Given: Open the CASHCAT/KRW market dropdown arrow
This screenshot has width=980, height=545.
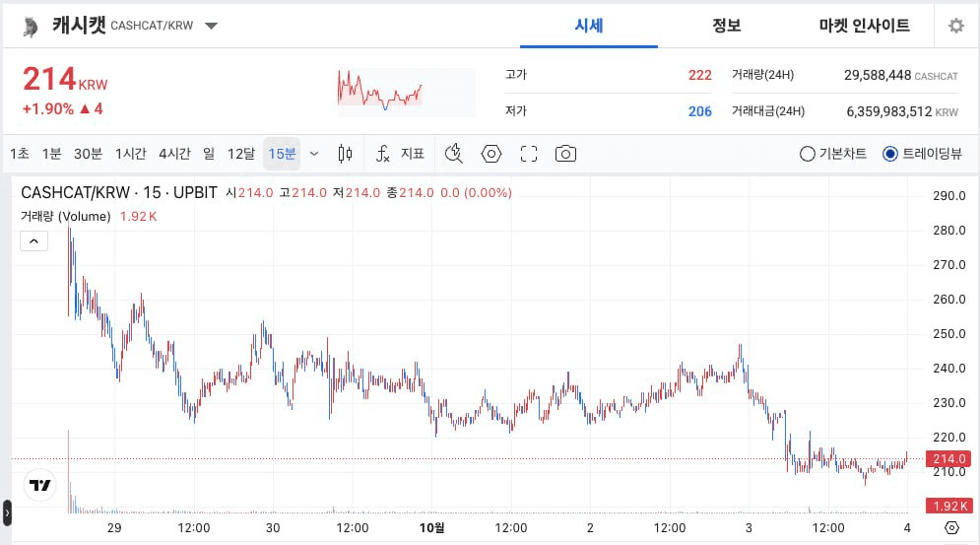Looking at the screenshot, I should [211, 26].
